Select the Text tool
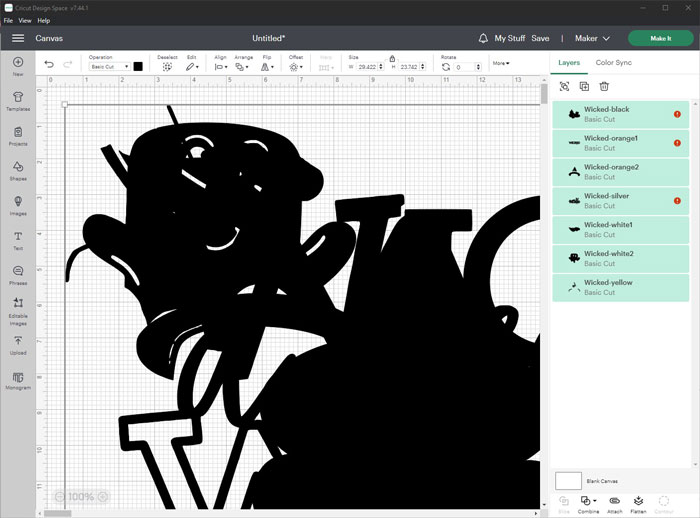 pyautogui.click(x=18, y=236)
